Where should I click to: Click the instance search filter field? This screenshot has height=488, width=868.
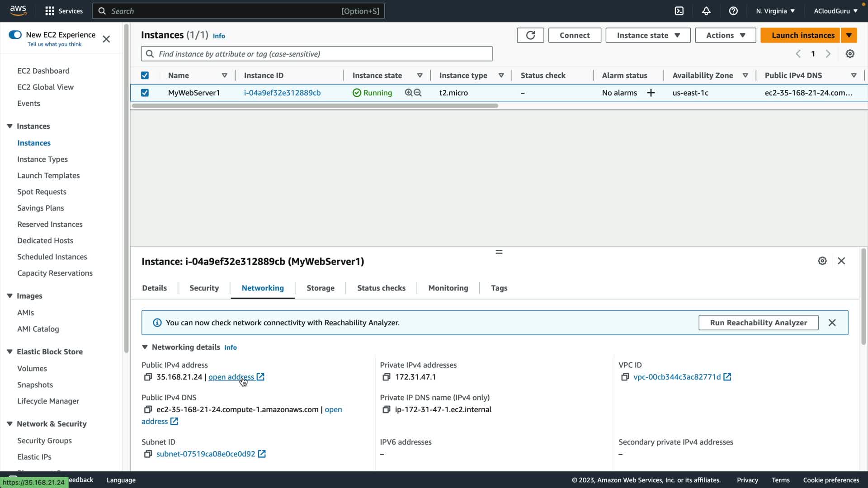(316, 54)
